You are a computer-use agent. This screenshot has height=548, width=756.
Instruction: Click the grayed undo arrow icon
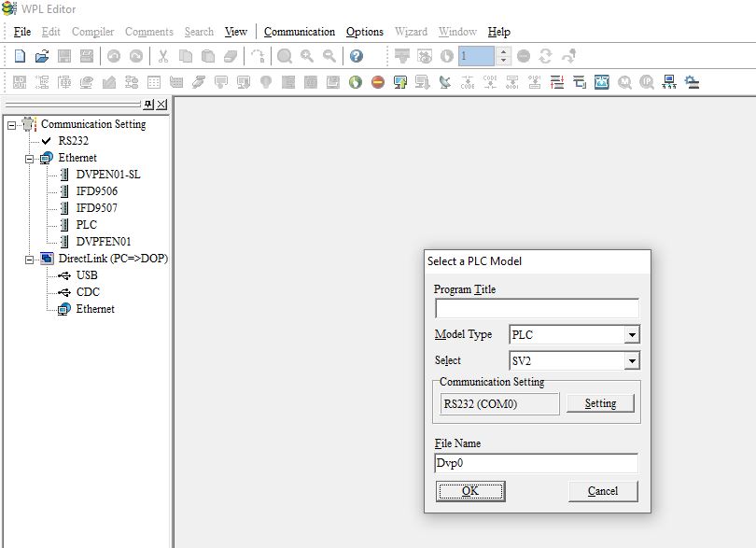coord(114,56)
